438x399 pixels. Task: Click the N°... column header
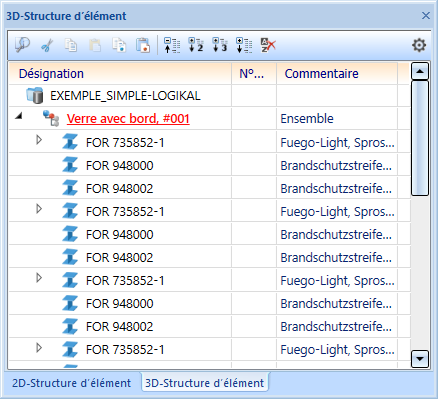pyautogui.click(x=254, y=73)
